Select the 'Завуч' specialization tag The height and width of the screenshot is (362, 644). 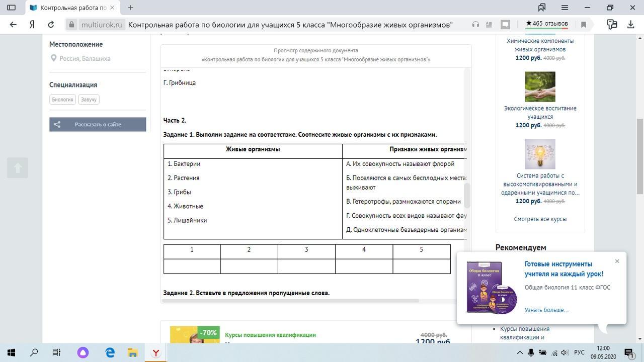(89, 100)
